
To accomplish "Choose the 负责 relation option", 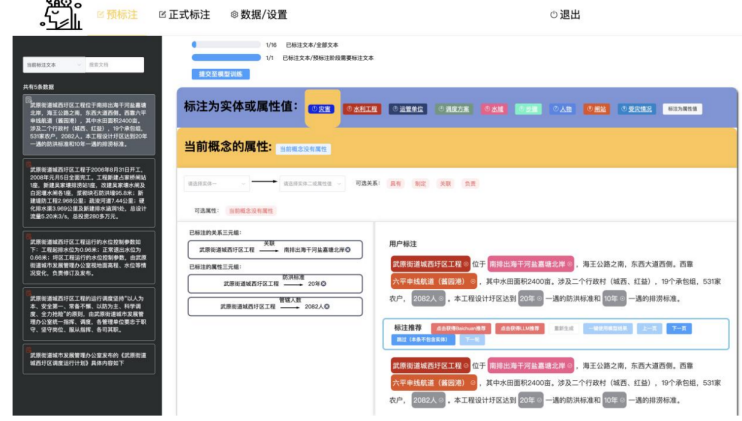I will tap(469, 184).
